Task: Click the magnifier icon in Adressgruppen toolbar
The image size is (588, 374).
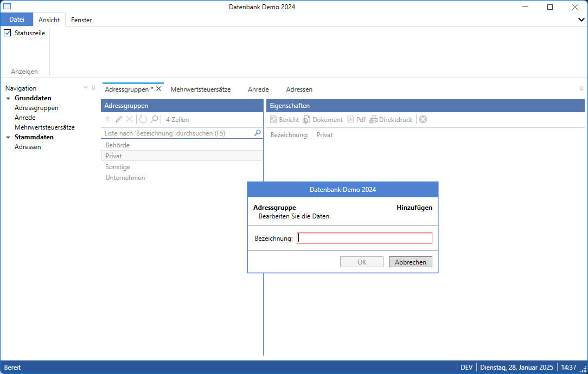Action: tap(154, 119)
